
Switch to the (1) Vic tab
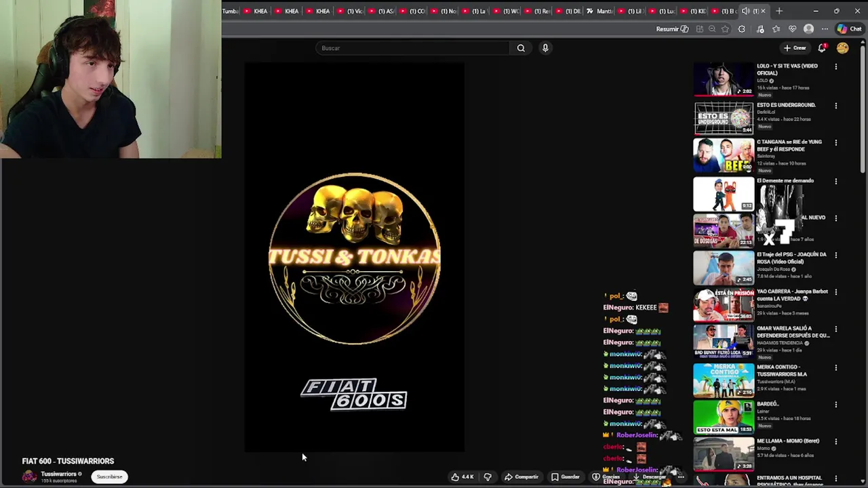point(350,11)
